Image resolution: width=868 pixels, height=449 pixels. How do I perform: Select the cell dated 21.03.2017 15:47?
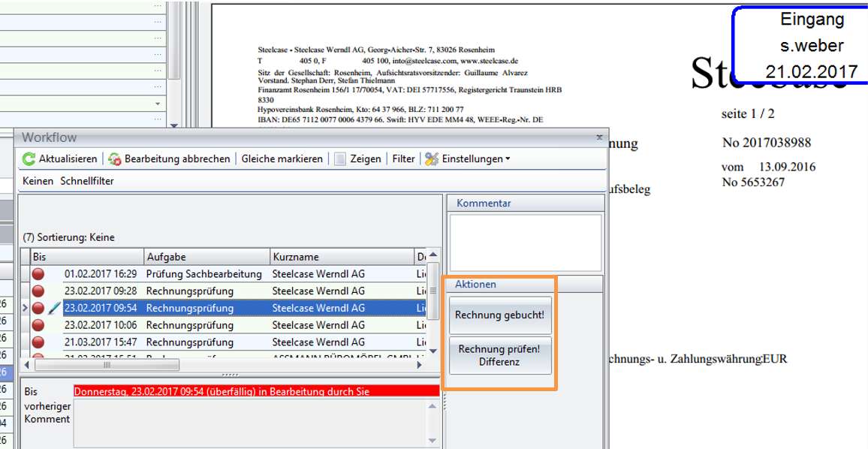coord(100,342)
